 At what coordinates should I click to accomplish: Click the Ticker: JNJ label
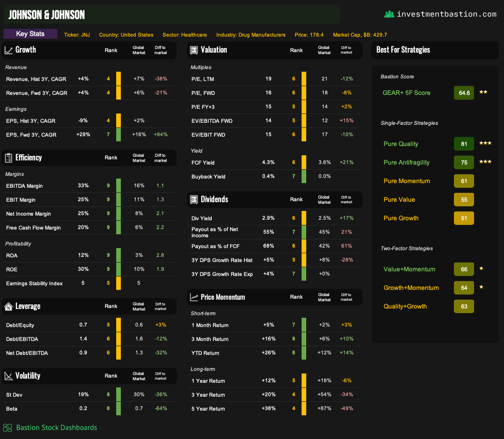click(x=77, y=35)
